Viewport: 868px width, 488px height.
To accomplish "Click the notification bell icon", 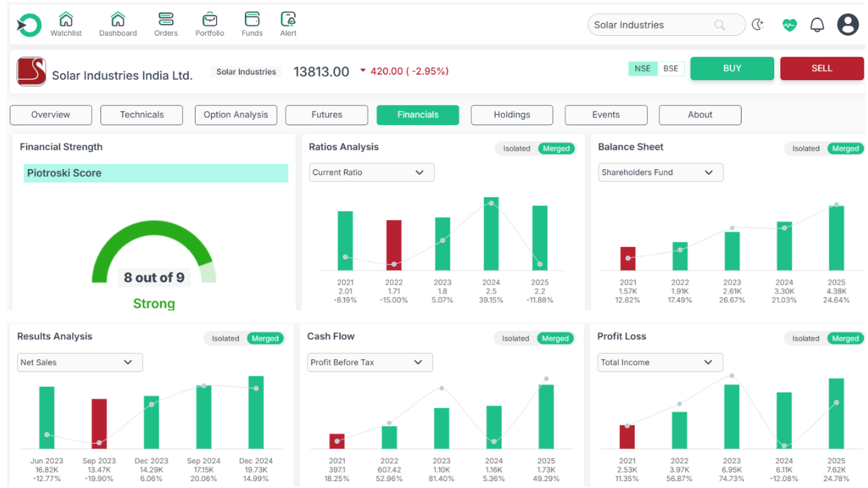I will [x=817, y=25].
